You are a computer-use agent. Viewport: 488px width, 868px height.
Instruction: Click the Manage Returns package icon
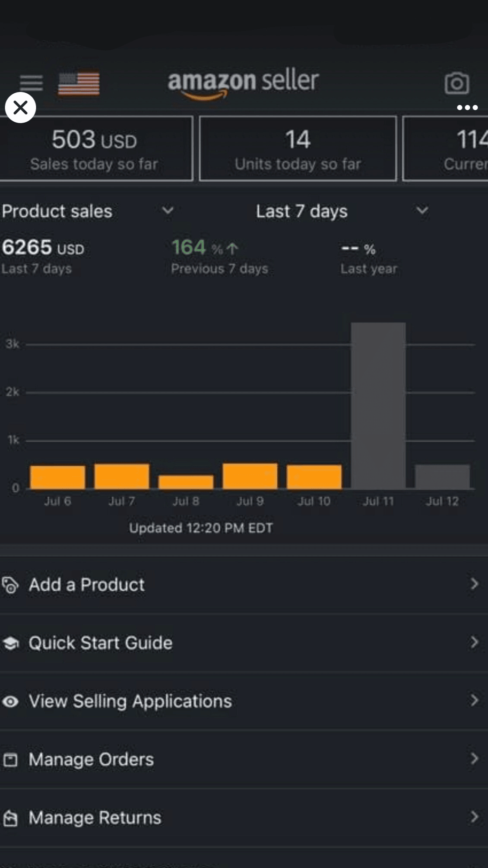[x=10, y=818]
